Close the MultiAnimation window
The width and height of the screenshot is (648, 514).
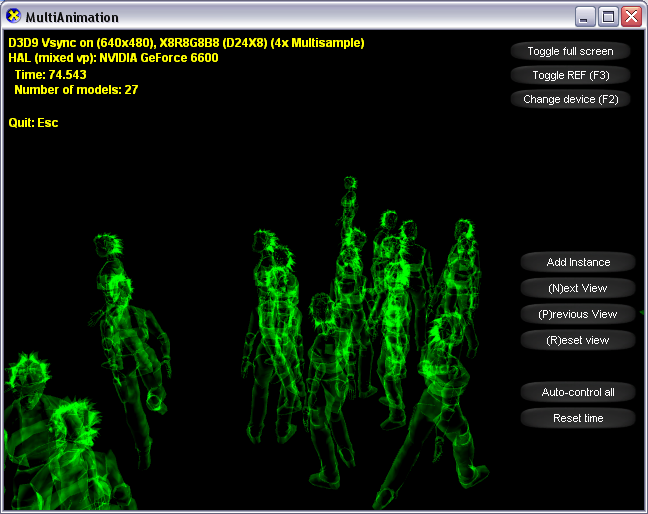pyautogui.click(x=631, y=17)
